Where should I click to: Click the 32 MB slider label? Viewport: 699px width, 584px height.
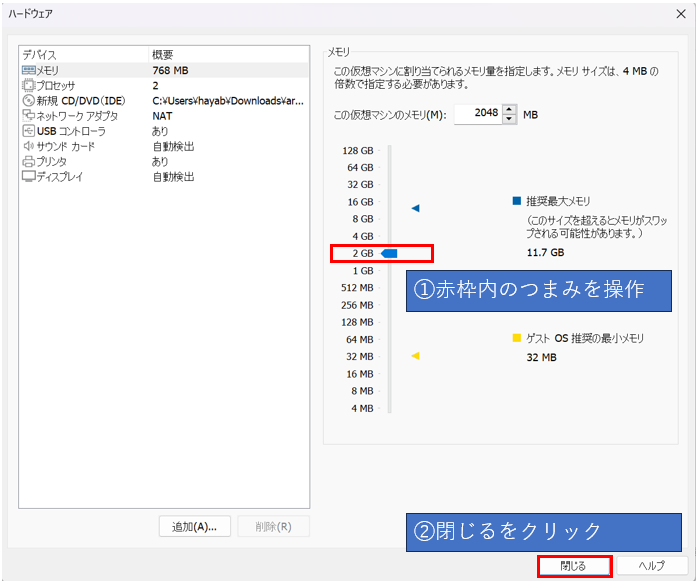click(x=360, y=357)
